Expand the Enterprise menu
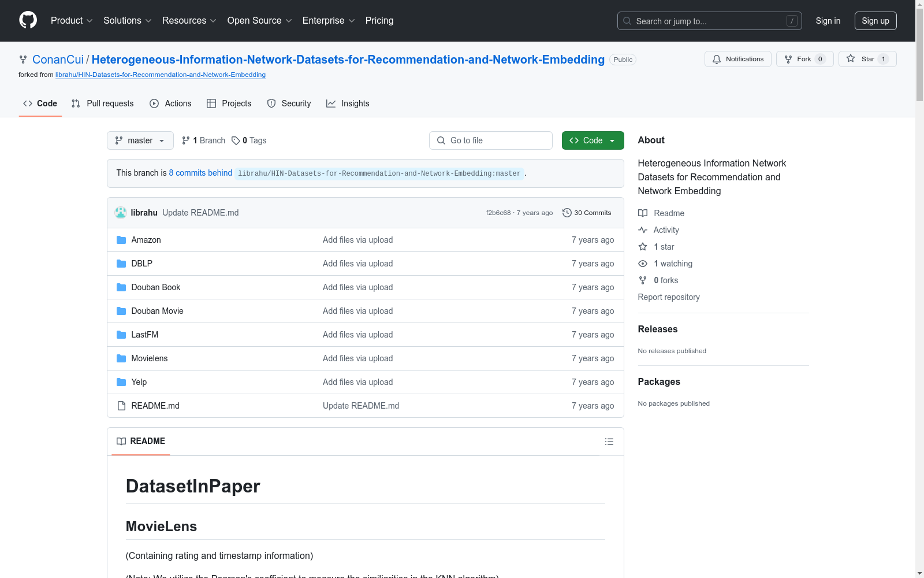 (x=329, y=20)
